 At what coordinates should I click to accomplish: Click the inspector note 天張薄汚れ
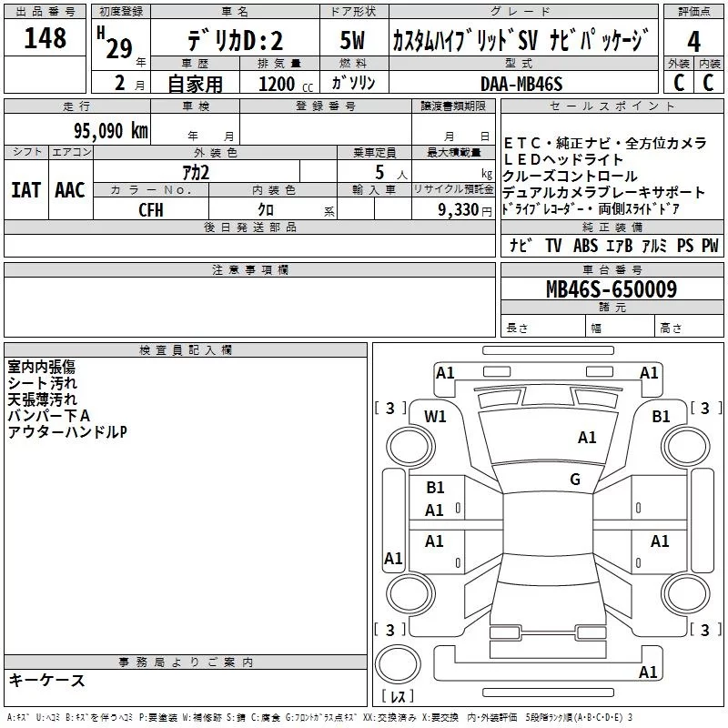pos(42,399)
